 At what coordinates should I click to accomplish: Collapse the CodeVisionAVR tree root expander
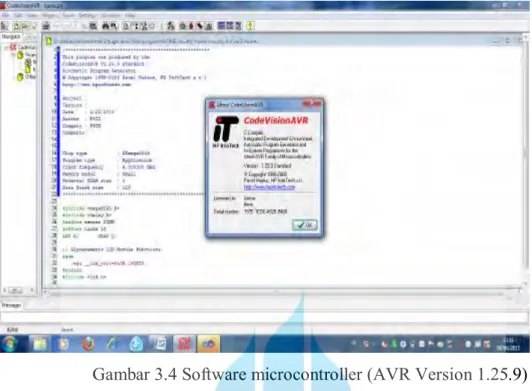click(x=6, y=47)
